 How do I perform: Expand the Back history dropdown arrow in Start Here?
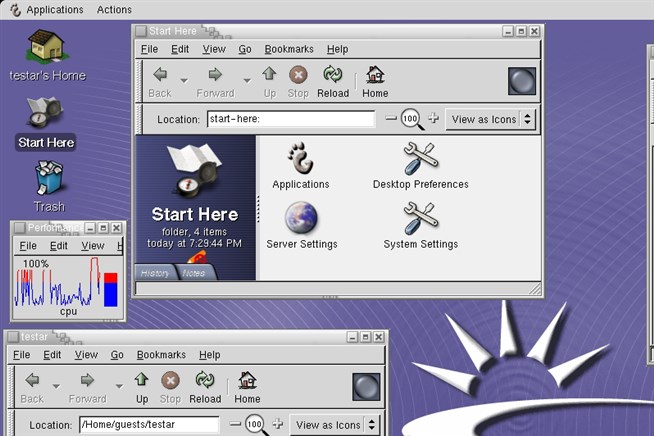[184, 79]
